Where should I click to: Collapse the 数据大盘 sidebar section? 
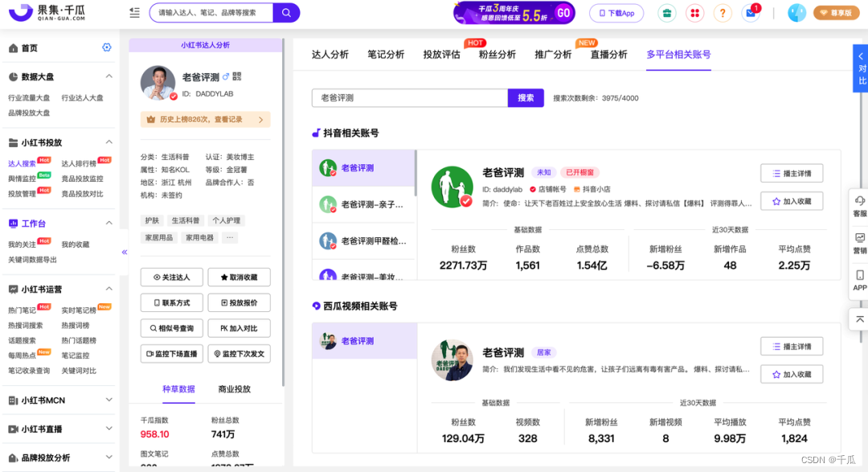[109, 77]
